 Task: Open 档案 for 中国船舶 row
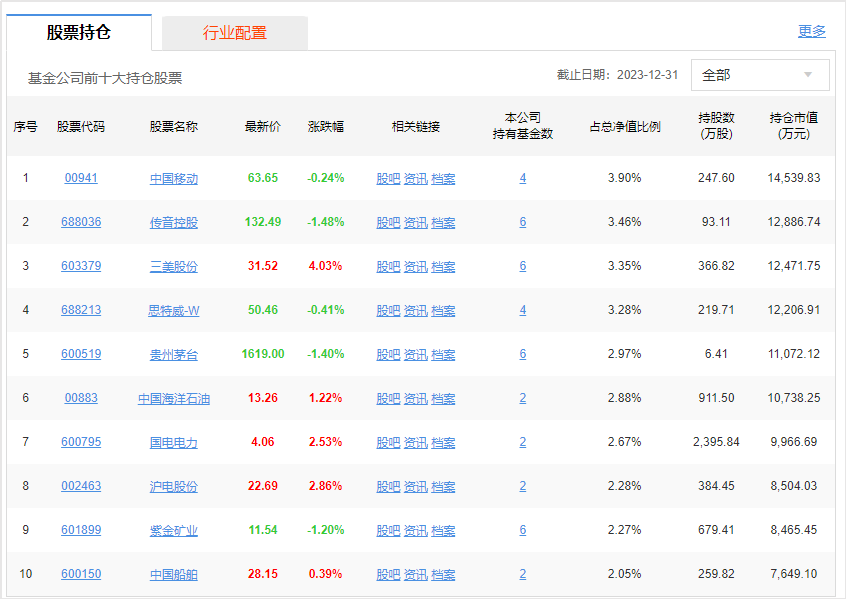(x=444, y=574)
